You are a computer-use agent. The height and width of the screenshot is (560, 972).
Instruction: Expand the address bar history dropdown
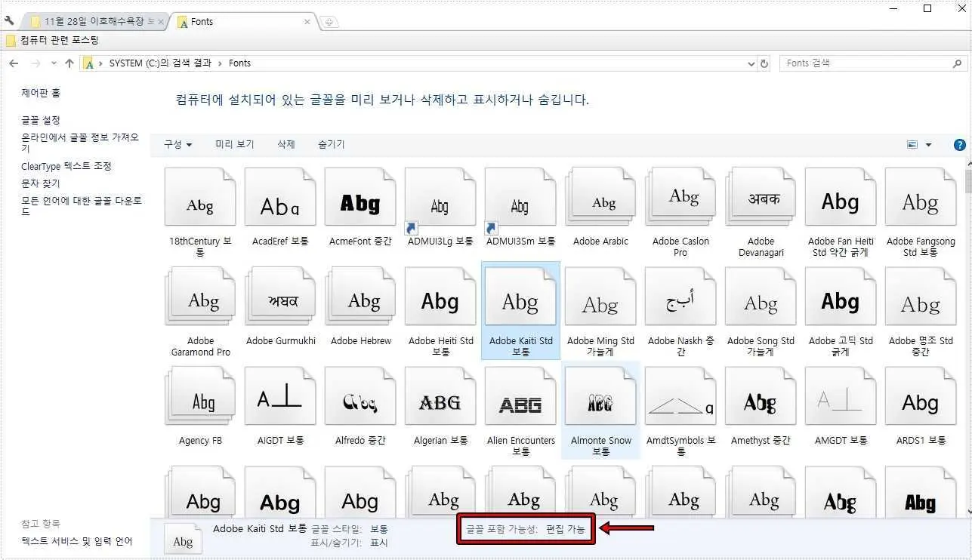(x=751, y=63)
